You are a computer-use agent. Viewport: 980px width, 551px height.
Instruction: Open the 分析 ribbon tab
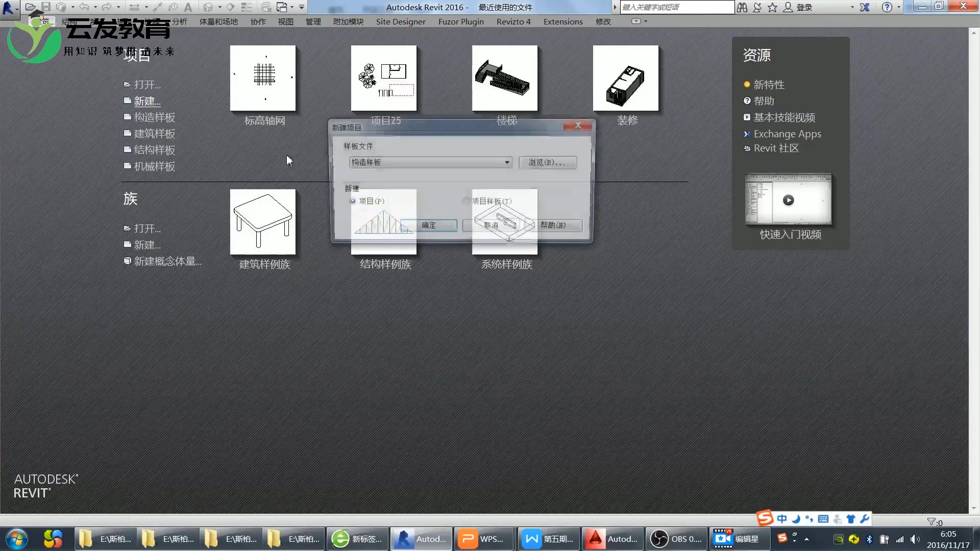pos(180,21)
